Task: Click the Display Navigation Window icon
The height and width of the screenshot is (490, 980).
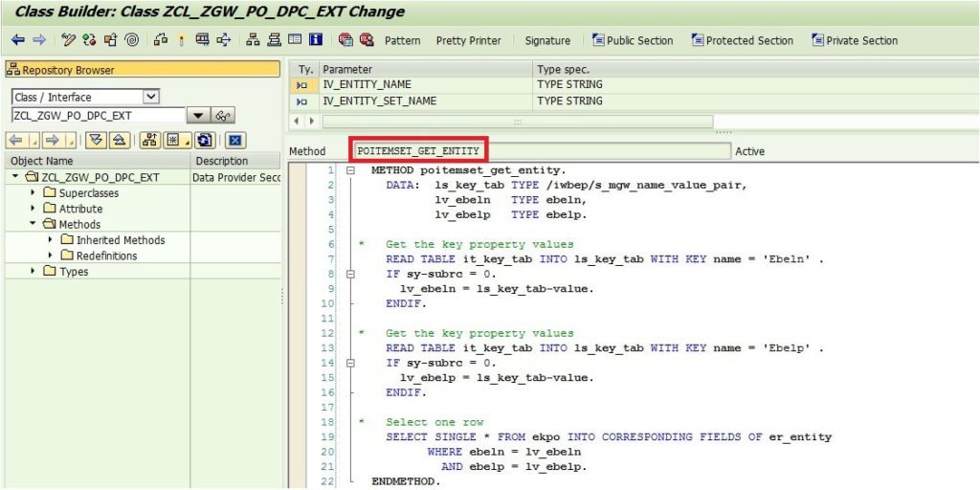Action: (275, 40)
